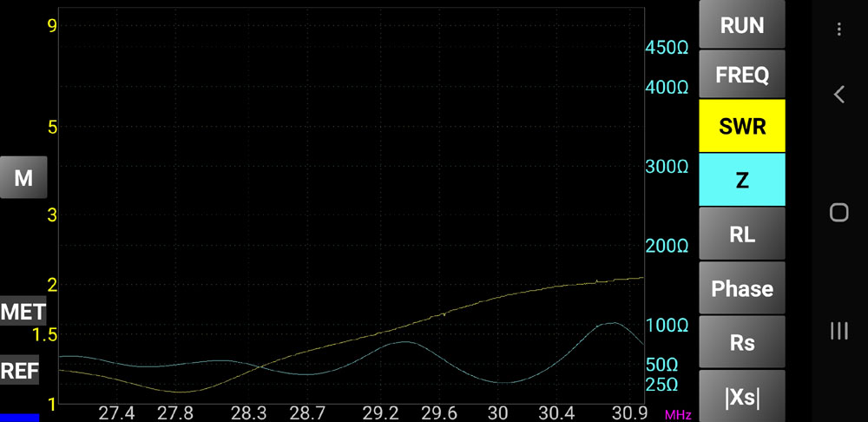Click the SWR scale value 2
The height and width of the screenshot is (422, 868).
[52, 285]
